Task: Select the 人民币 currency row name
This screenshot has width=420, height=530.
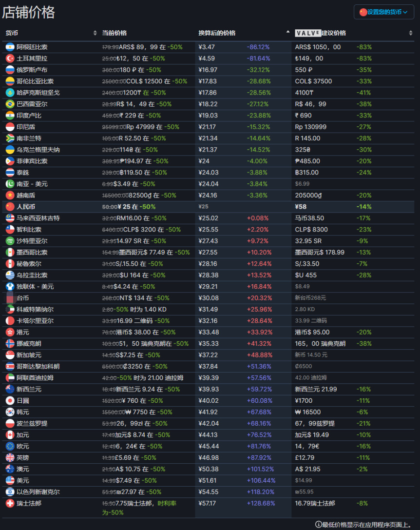Action: pyautogui.click(x=26, y=207)
